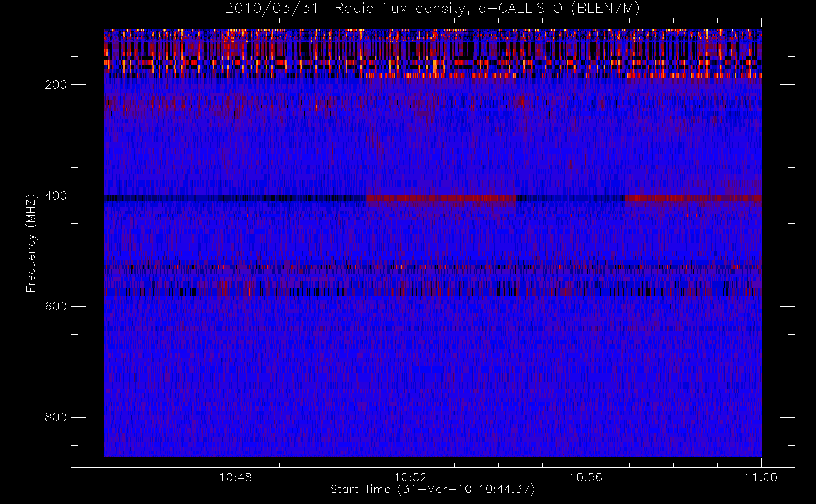Image resolution: width=816 pixels, height=504 pixels.
Task: Click the '10:48' time tick label
Action: click(x=236, y=477)
